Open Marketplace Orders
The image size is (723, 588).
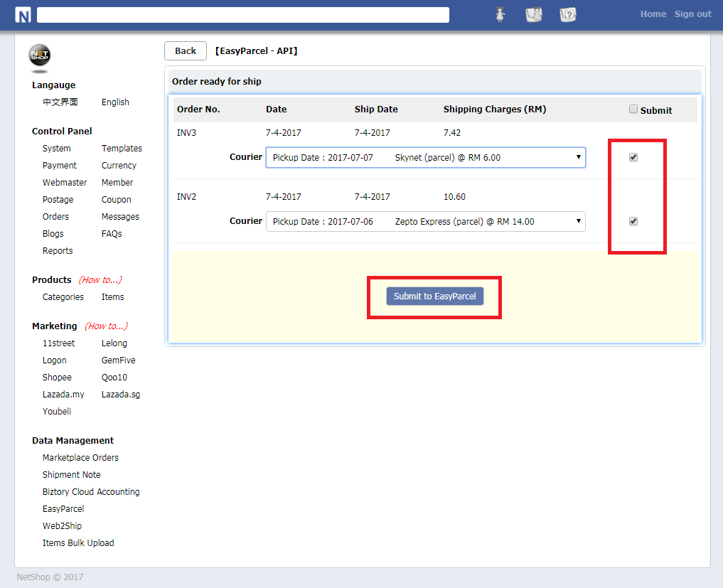[x=81, y=457]
